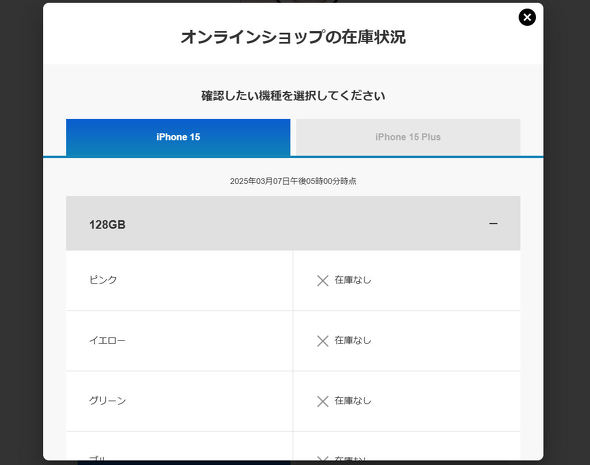Close the stock status dialog
Viewport: 590px width, 465px height.
527,17
